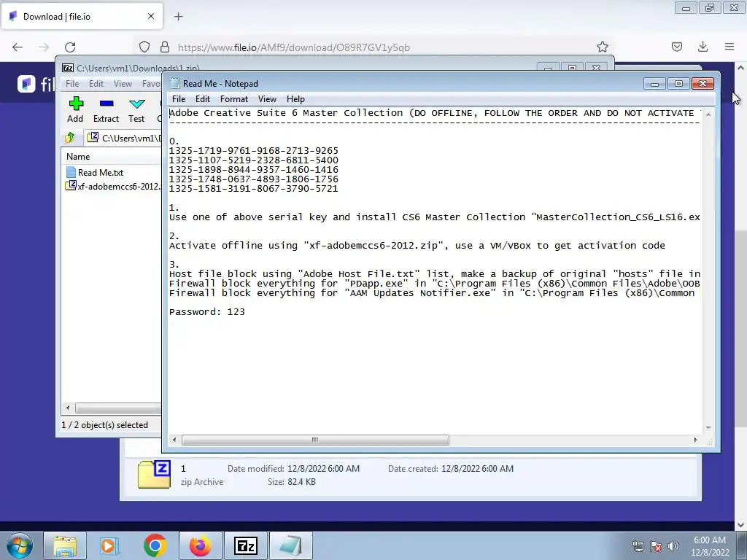
Task: Click browser page scroll down arrow
Action: click(740, 525)
